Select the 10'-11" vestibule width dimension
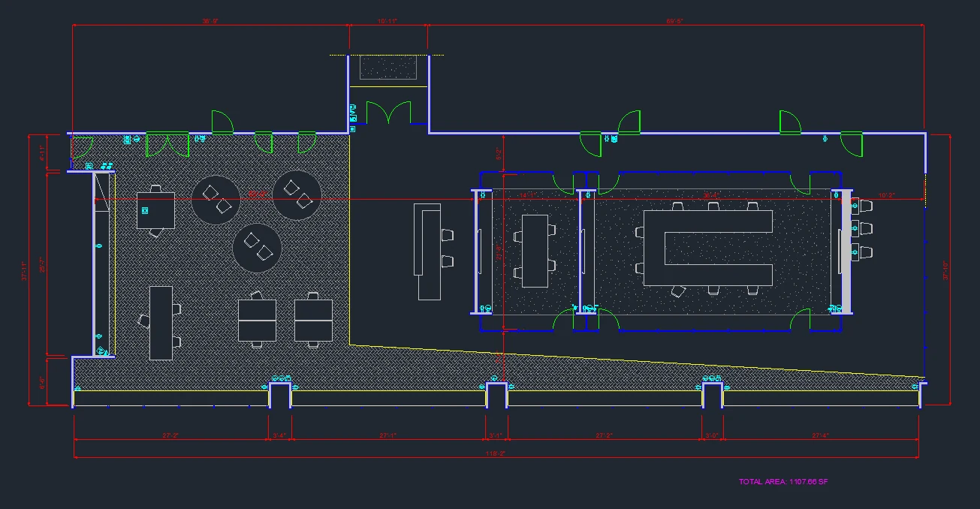 tap(387, 21)
